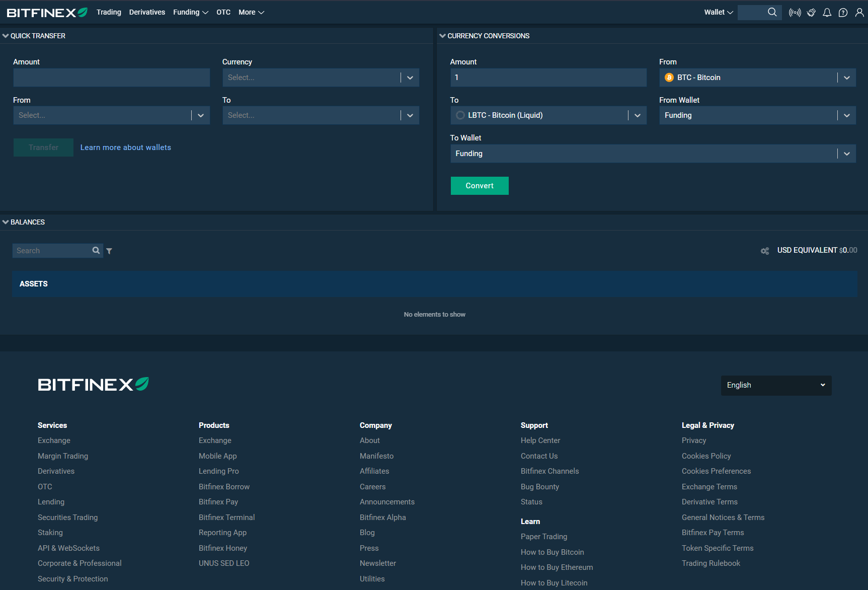Open the BTC - Bitcoin From dropdown

[757, 78]
